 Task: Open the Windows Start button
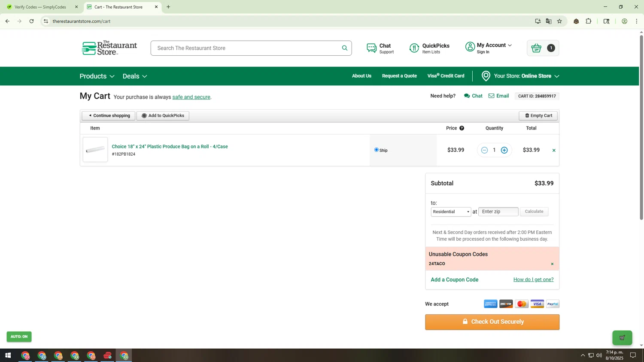(x=8, y=356)
